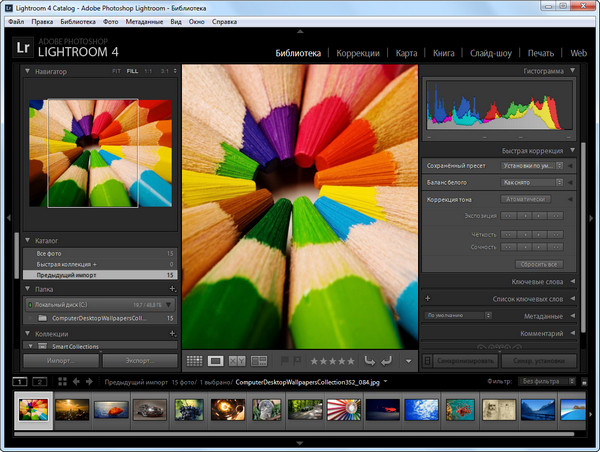Open the Файл menu
The height and width of the screenshot is (452, 600).
tap(16, 22)
